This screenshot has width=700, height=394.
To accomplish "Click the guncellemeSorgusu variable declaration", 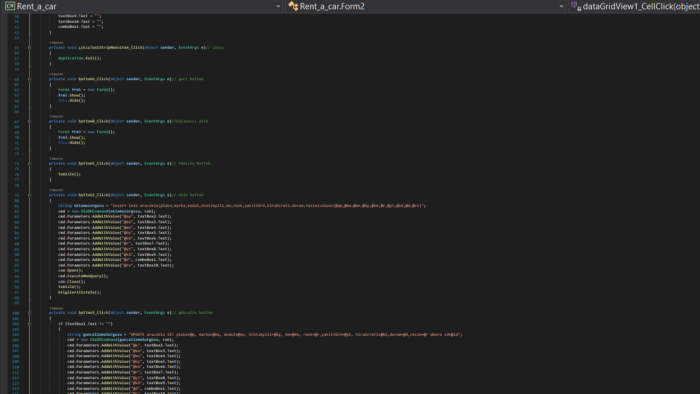I will 102,334.
